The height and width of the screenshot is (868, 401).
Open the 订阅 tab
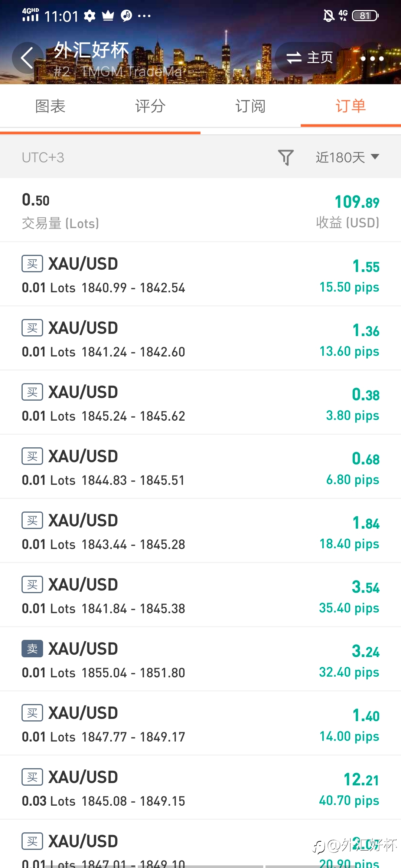(x=251, y=106)
